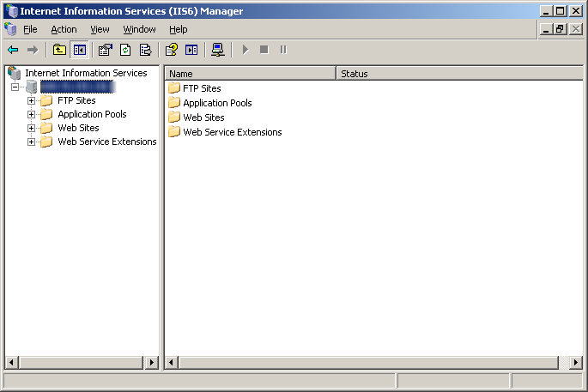Image resolution: width=588 pixels, height=392 pixels.
Task: Click the Web Sites folder icon in the right pane
Action: [174, 117]
